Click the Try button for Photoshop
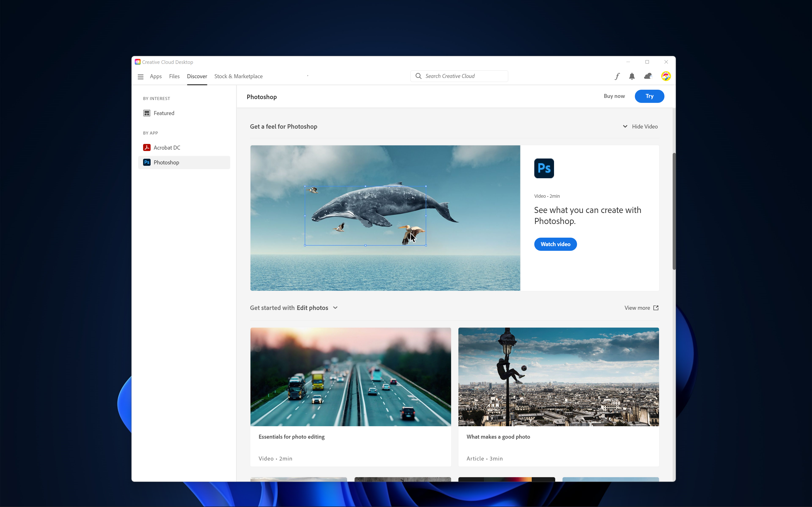 649,96
